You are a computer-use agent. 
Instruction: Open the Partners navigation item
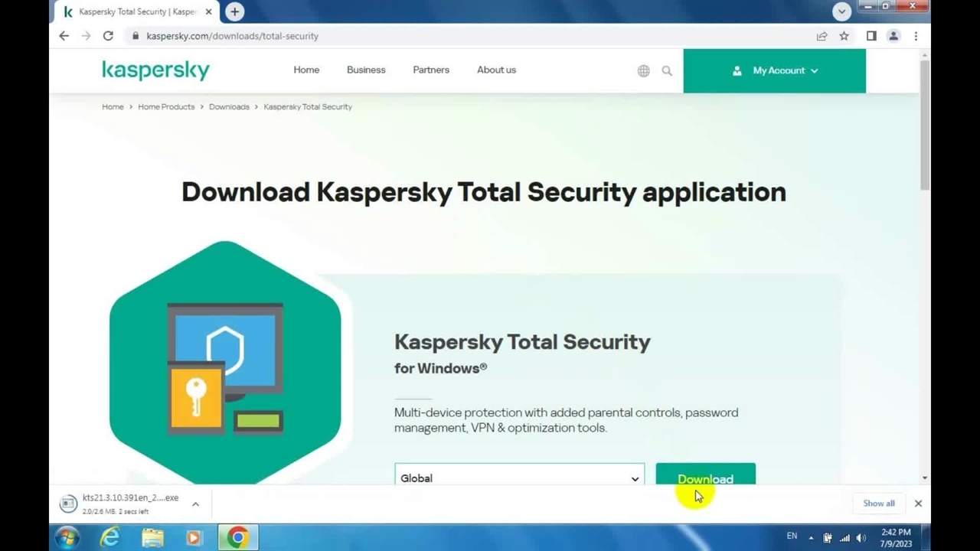pos(431,70)
